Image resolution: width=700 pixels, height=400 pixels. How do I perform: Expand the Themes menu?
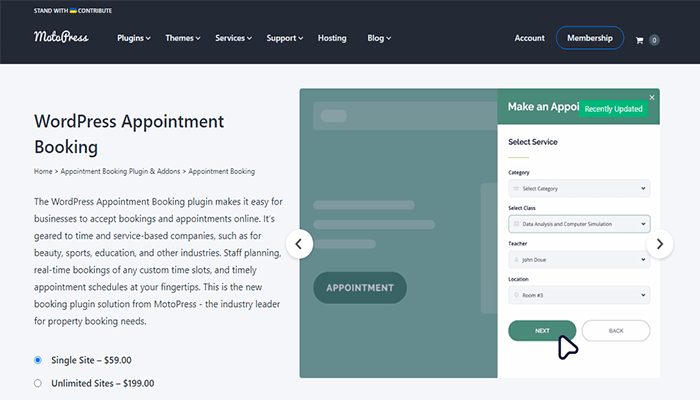pos(182,38)
